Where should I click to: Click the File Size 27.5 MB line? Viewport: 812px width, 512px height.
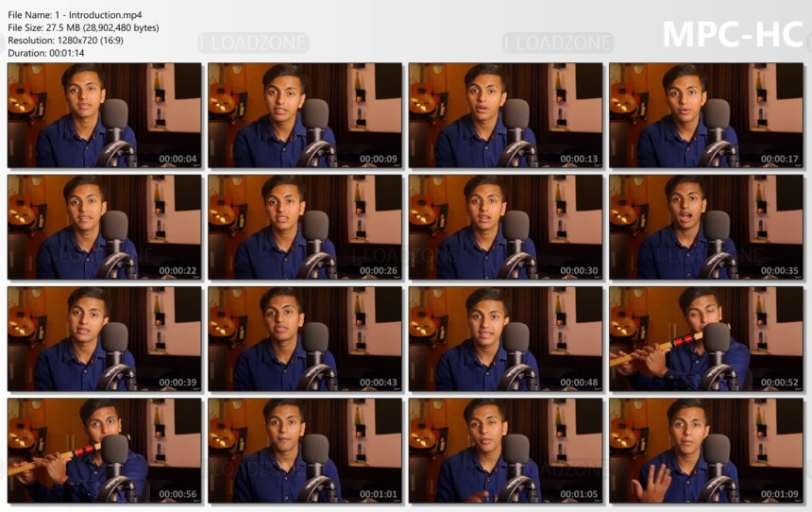click(x=83, y=27)
